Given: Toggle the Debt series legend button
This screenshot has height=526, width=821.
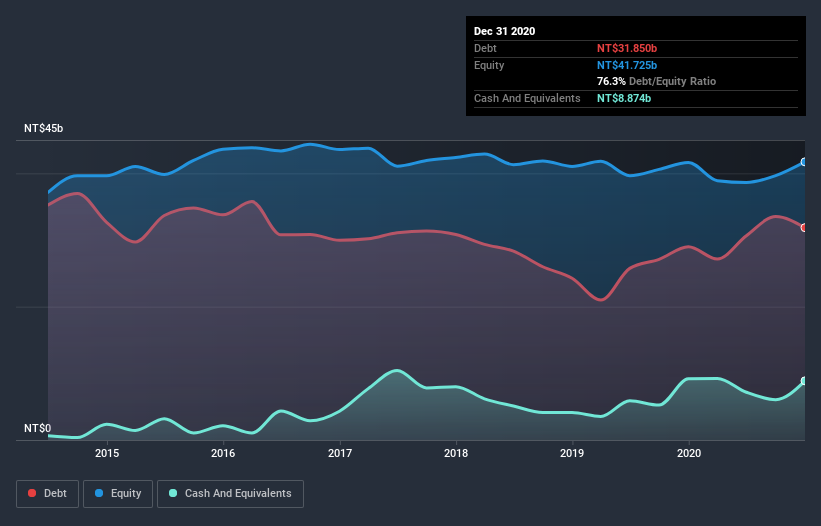Looking at the screenshot, I should click(x=47, y=494).
